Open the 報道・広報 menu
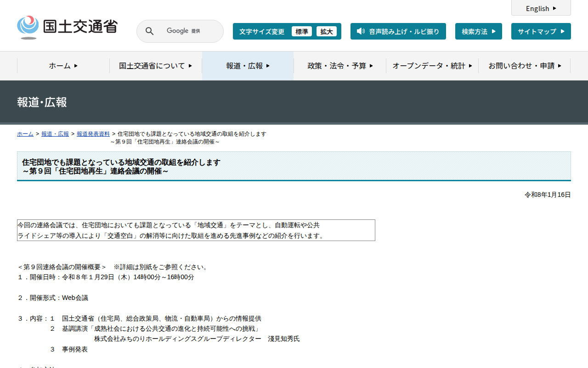The height and width of the screenshot is (368, 588). point(248,66)
